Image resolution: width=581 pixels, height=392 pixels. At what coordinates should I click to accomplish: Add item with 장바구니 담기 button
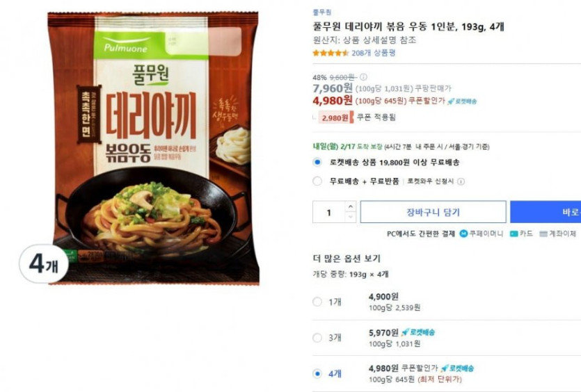433,212
